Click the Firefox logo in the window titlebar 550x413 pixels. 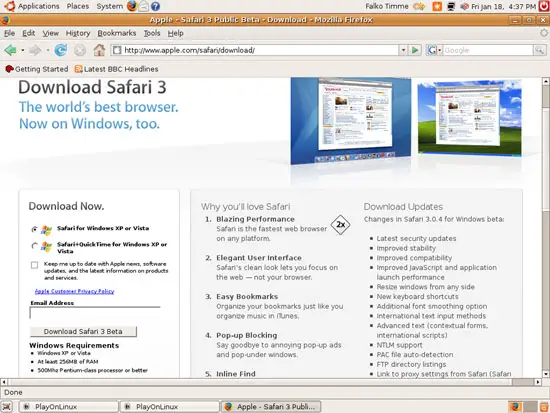[x=5, y=20]
